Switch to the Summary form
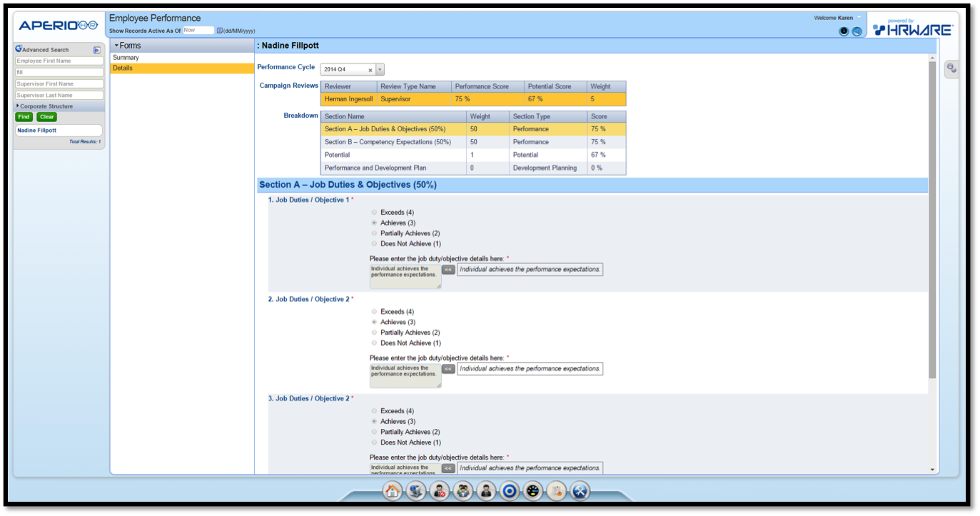This screenshot has height=516, width=980. [x=126, y=57]
